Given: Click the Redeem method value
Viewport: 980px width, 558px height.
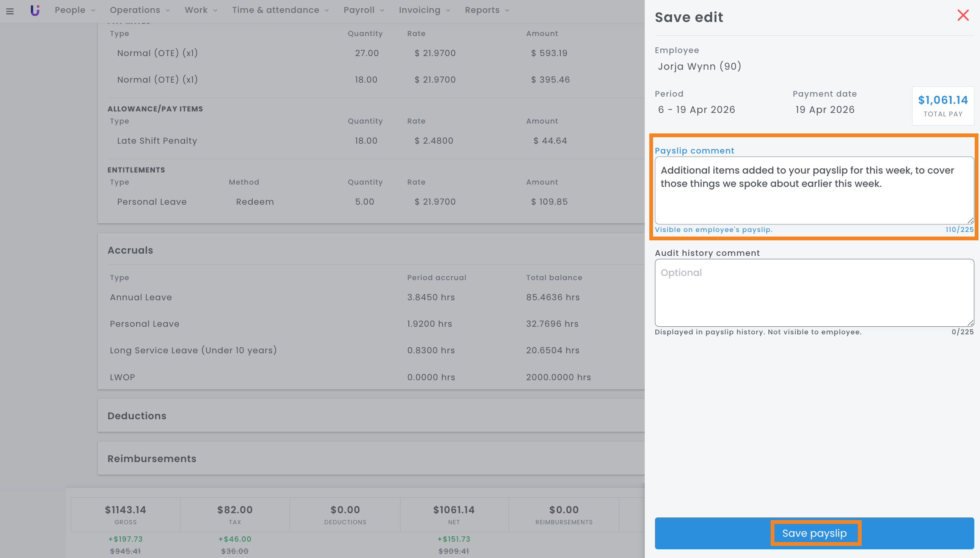Looking at the screenshot, I should click(x=255, y=202).
